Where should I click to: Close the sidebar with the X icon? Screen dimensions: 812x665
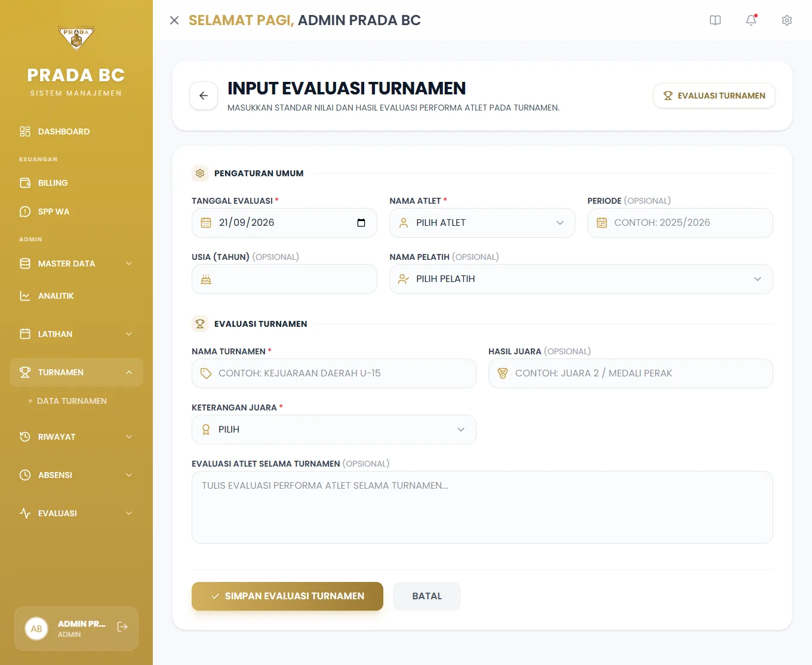(174, 20)
